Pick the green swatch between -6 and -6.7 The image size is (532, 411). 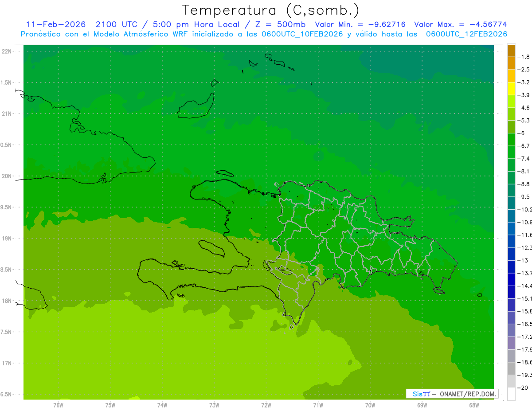[x=511, y=140]
